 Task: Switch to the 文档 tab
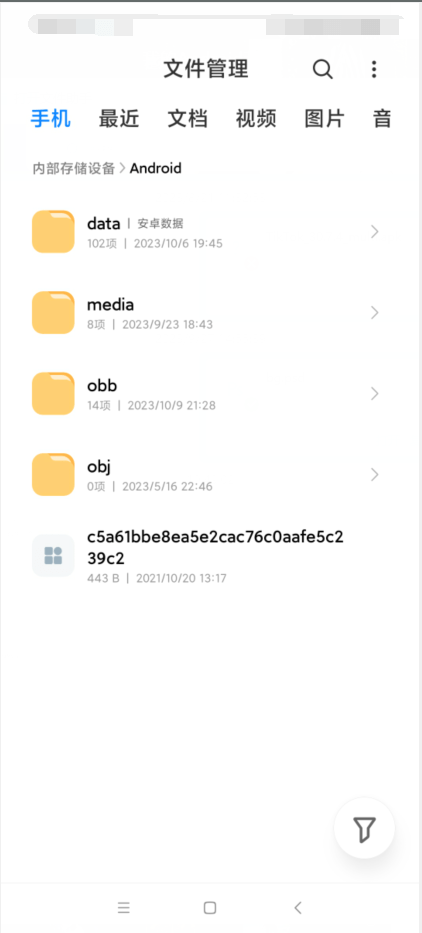[187, 118]
